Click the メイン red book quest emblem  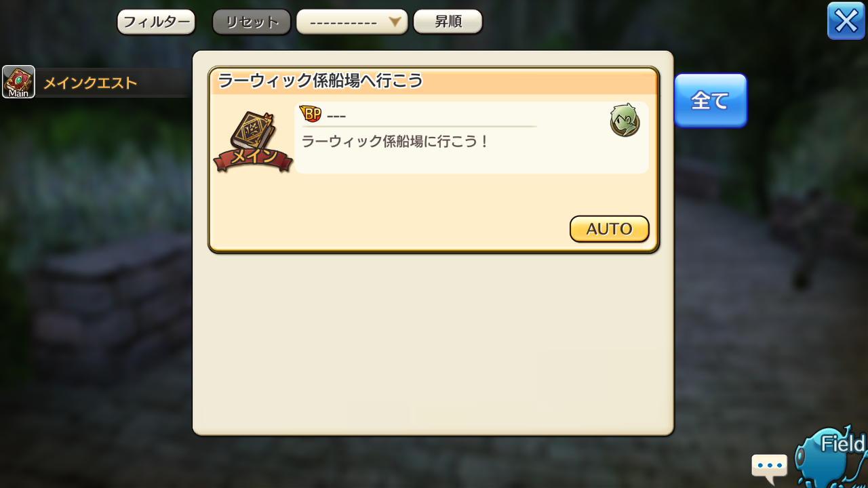tap(253, 142)
